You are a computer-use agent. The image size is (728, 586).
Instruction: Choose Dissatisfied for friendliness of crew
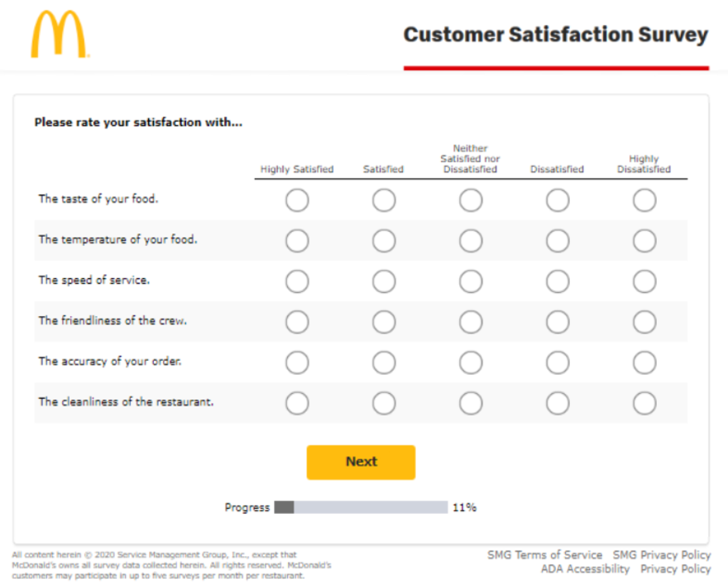click(x=558, y=321)
